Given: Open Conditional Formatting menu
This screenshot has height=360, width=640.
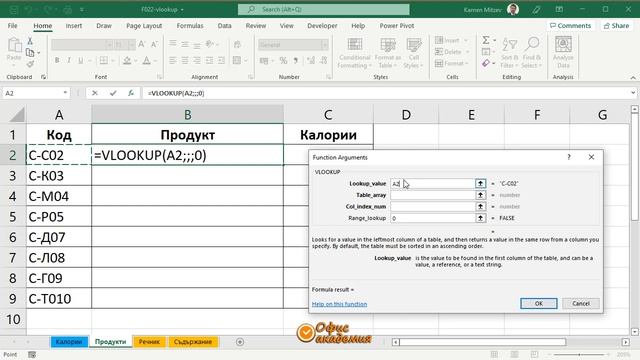Looking at the screenshot, I should 354,53.
